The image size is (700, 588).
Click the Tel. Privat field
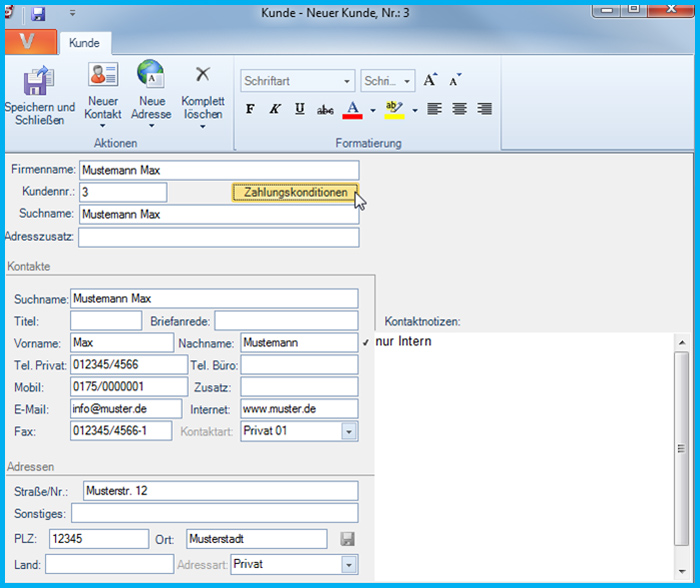[x=129, y=364]
